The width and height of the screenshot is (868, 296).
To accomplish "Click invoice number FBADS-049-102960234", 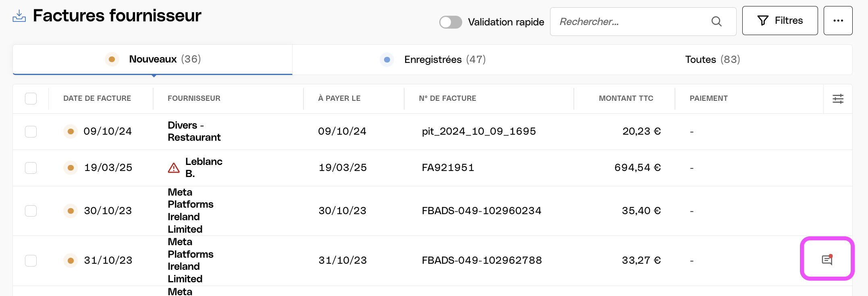I will (x=482, y=211).
